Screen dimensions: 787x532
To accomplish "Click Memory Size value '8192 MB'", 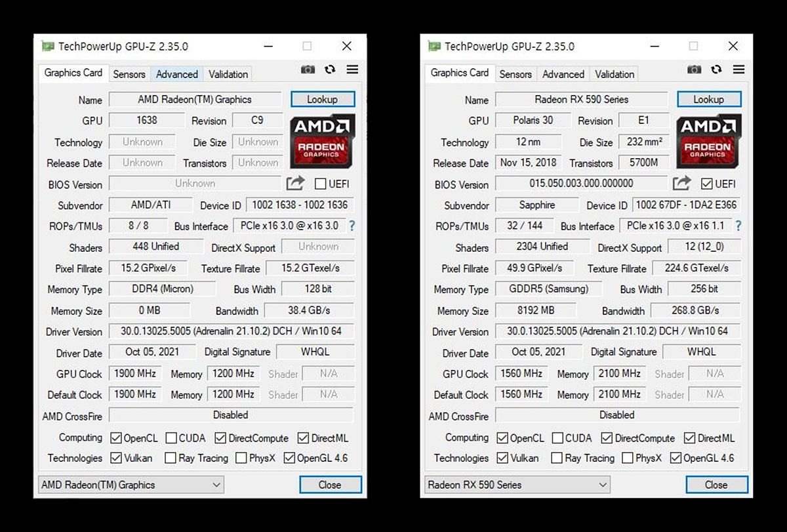I will click(x=535, y=310).
